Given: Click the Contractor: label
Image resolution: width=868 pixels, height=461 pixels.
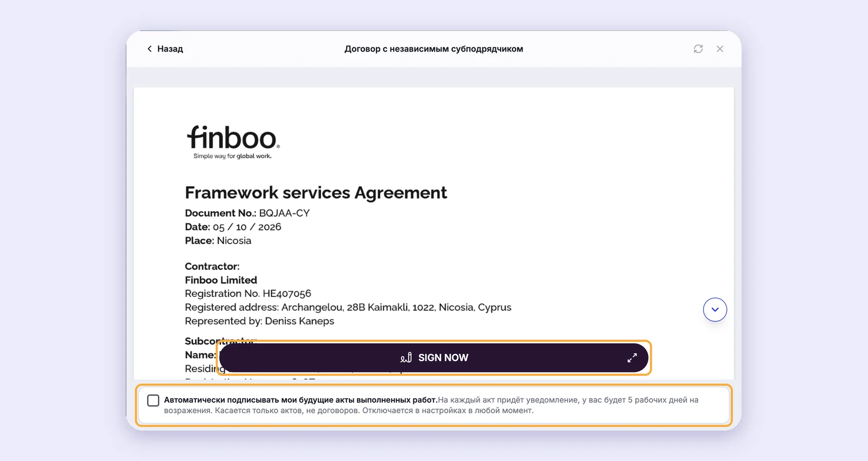Looking at the screenshot, I should [212, 267].
